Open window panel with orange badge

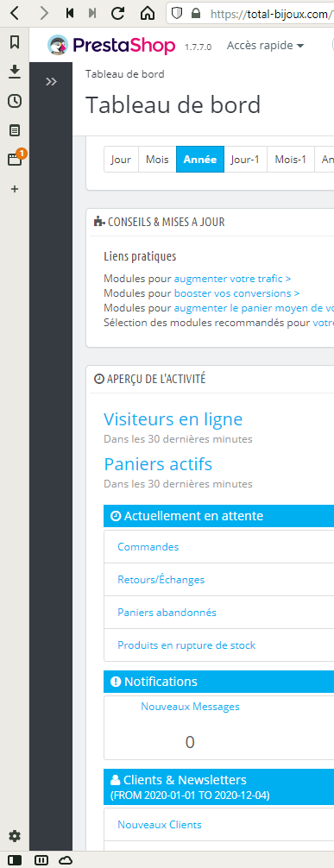point(15,160)
